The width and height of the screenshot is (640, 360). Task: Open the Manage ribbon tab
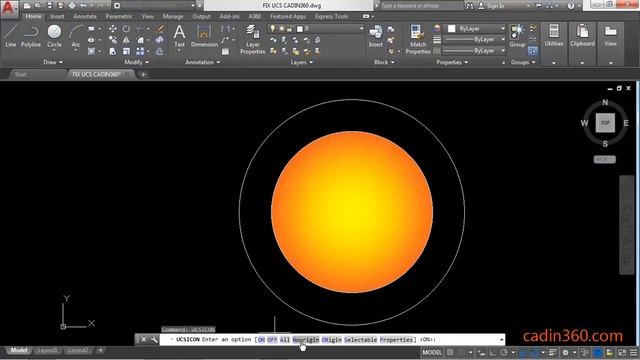(173, 16)
